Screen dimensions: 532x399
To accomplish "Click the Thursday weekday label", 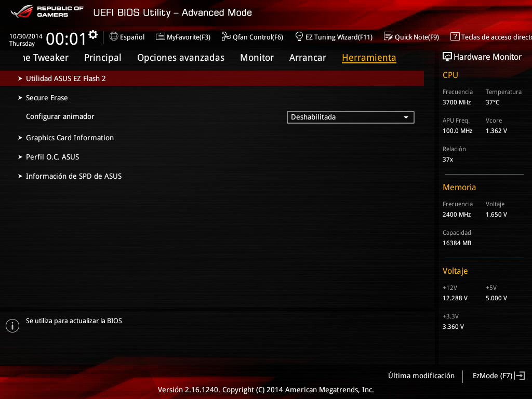I will [22, 44].
